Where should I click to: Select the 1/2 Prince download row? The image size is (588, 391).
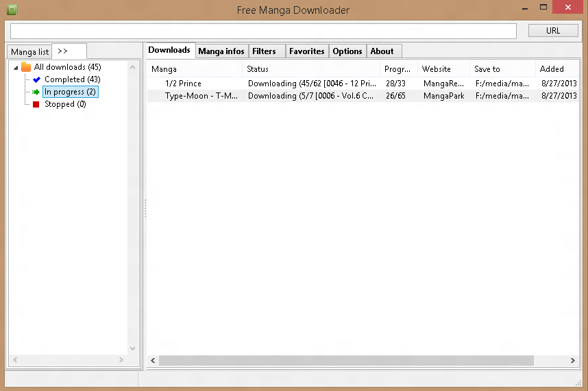[x=363, y=84]
